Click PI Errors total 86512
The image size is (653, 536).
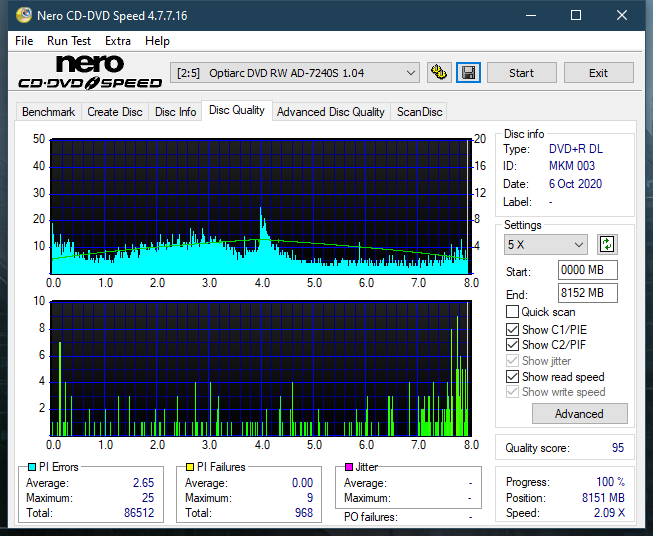pyautogui.click(x=139, y=513)
